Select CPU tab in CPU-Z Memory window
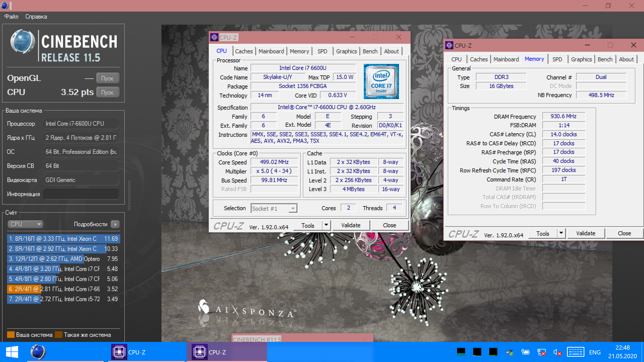Image resolution: width=644 pixels, height=362 pixels. [x=456, y=59]
